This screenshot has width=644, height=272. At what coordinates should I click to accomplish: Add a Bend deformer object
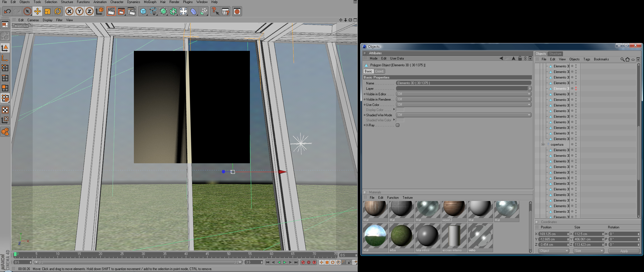193,11
